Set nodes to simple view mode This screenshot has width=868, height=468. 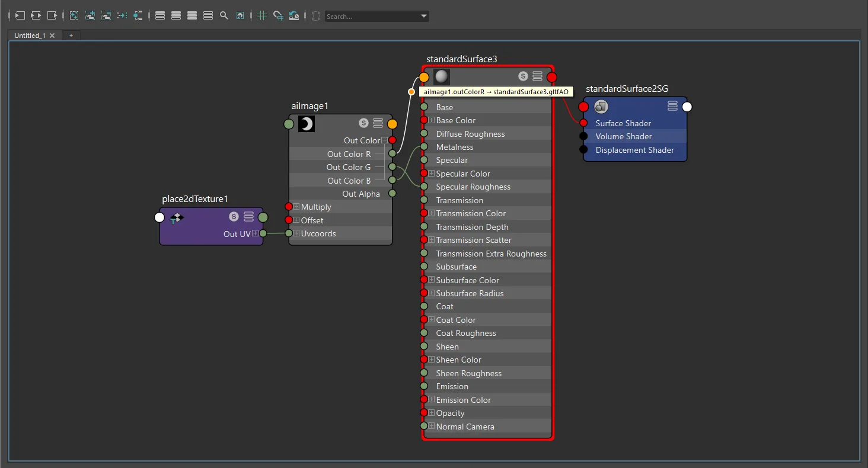[160, 16]
